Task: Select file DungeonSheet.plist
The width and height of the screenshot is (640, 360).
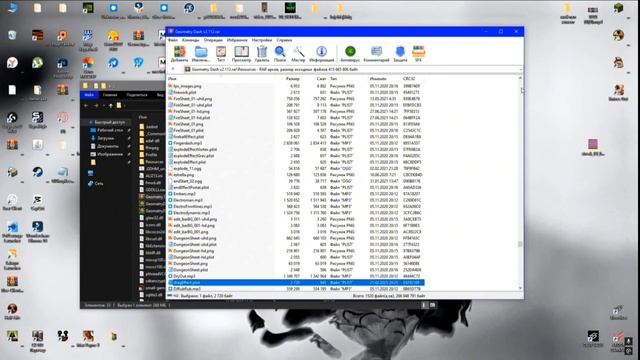Action: pyautogui.click(x=191, y=270)
